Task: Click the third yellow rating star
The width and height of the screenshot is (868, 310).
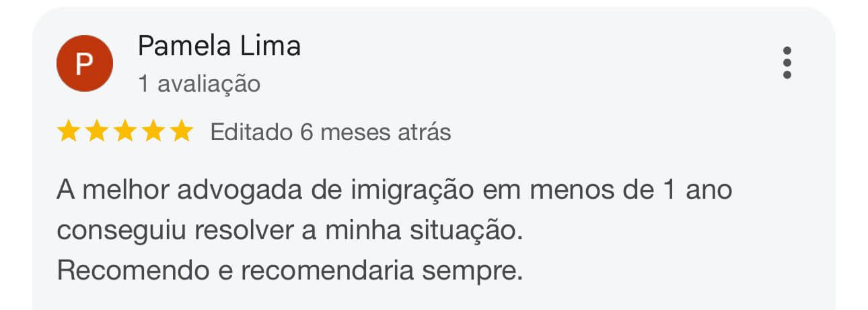Action: (x=125, y=132)
